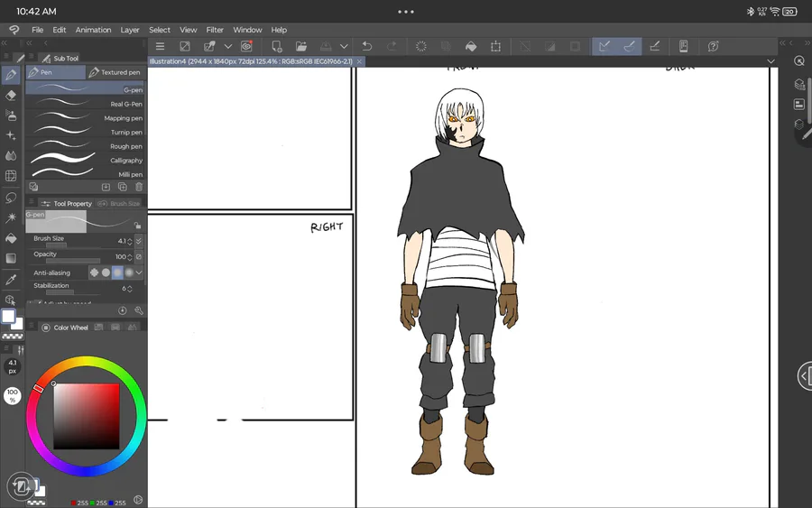Screen dimensions: 812x508
Task: Set anti-aliasing to Strong
Action: [129, 272]
